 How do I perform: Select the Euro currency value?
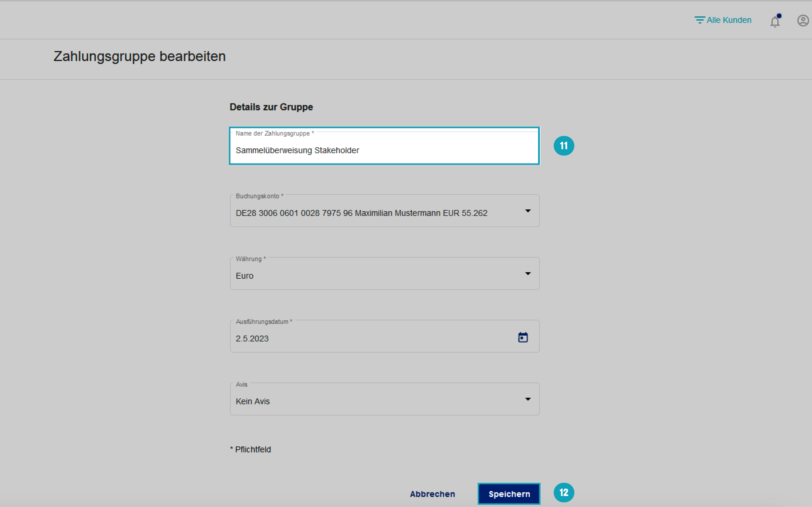[244, 276]
